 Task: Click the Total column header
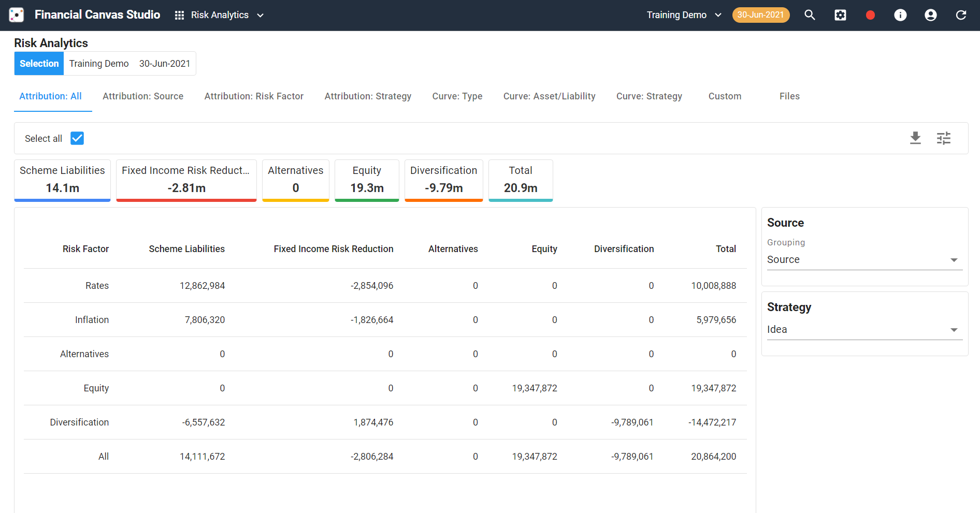[x=726, y=249]
